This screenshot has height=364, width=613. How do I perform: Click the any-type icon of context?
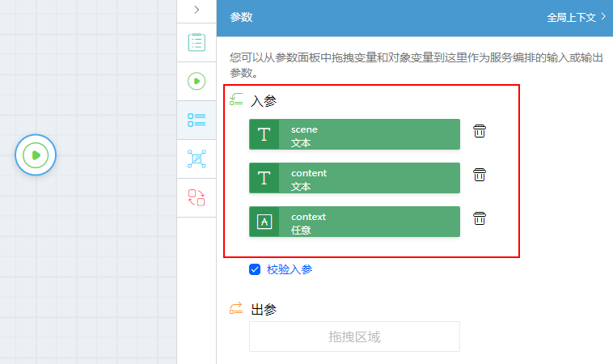point(264,222)
